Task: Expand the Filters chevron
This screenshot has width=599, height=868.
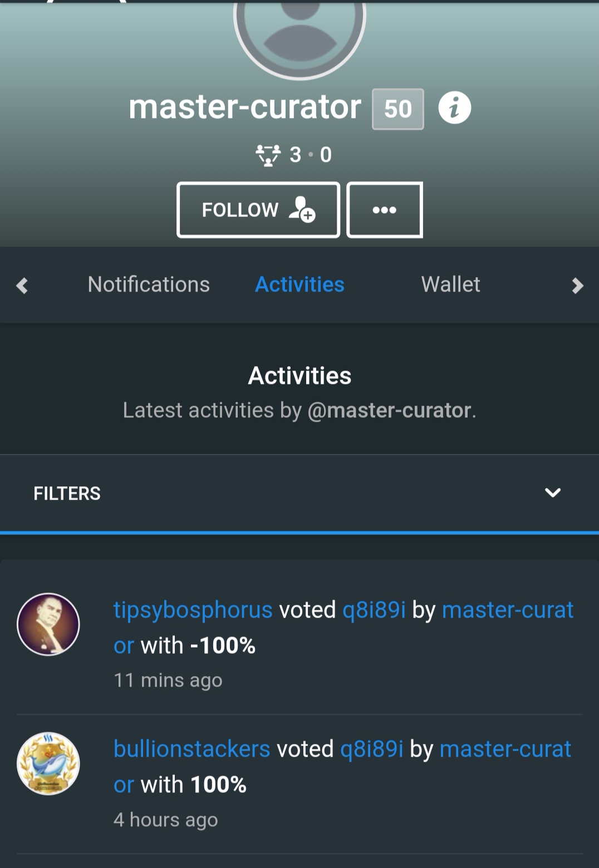Action: (x=552, y=493)
